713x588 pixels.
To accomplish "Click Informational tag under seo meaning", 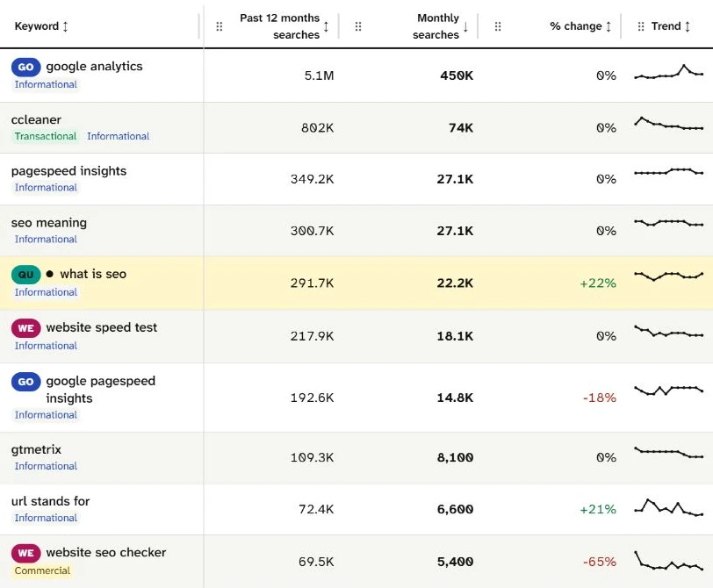I will pos(46,240).
